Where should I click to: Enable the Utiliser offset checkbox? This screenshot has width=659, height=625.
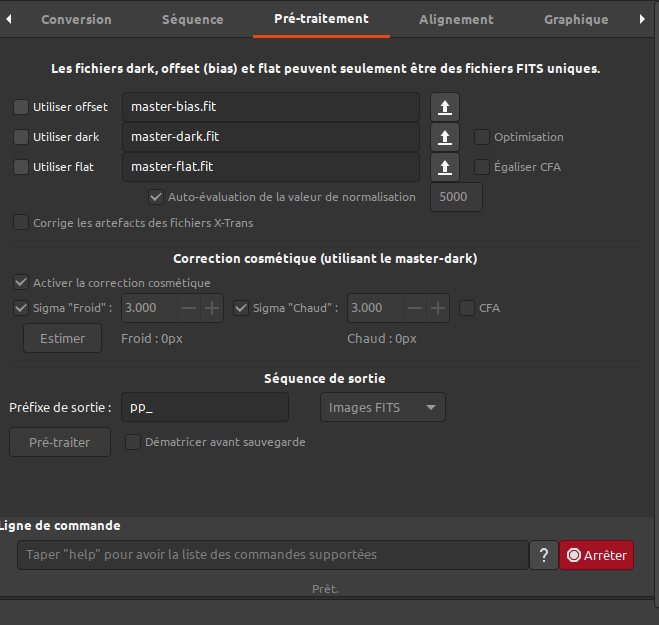point(21,107)
